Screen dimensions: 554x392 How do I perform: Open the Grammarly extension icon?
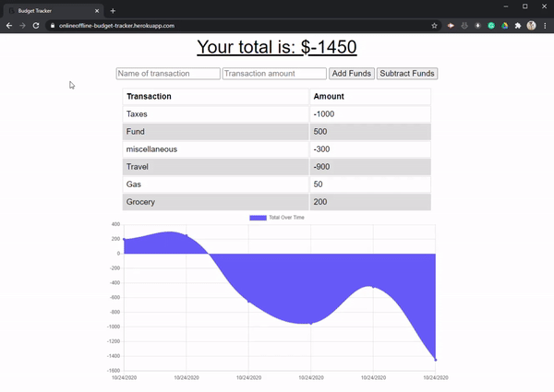(491, 26)
